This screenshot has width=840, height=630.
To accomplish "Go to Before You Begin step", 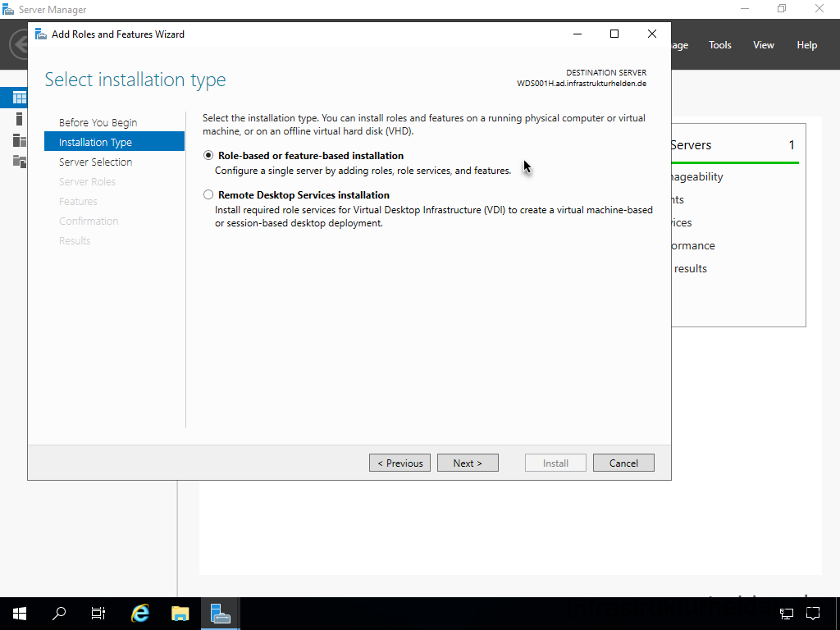I will click(98, 123).
